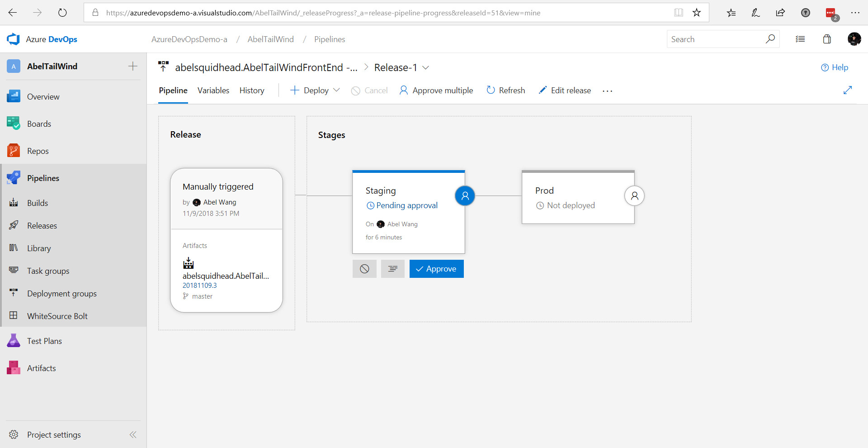Click the Prod pre-deployment approval icon

(x=634, y=196)
